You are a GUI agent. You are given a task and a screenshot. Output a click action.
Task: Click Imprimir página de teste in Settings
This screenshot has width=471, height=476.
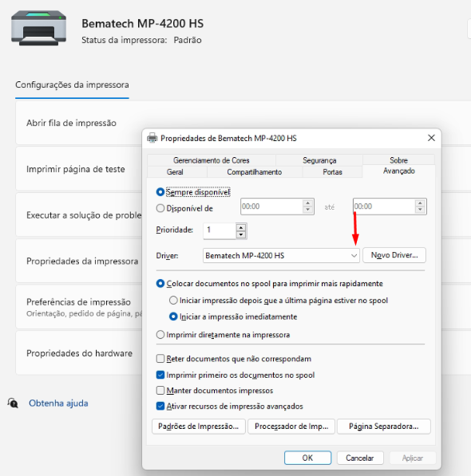click(79, 169)
